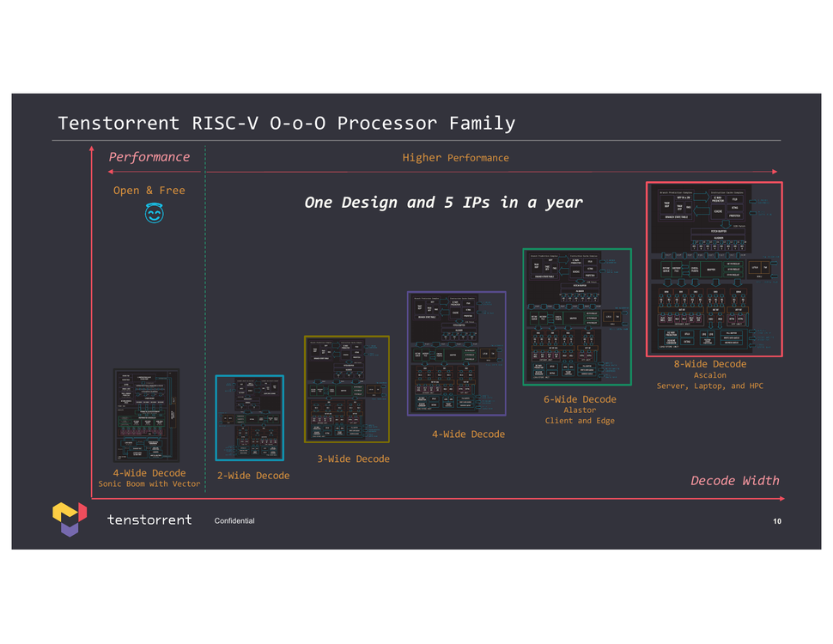The image size is (833, 644).
Task: Select the 3-Wide Decode core thumbnail
Action: [346, 389]
